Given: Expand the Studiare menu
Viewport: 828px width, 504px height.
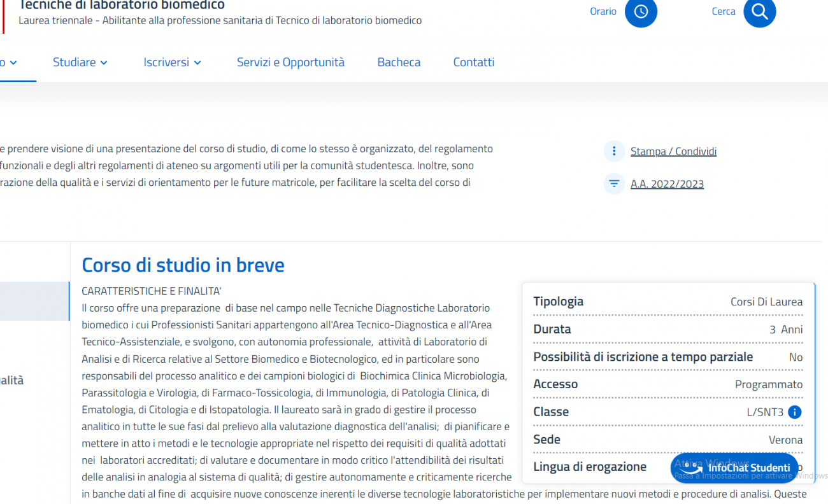Looking at the screenshot, I should pyautogui.click(x=80, y=62).
